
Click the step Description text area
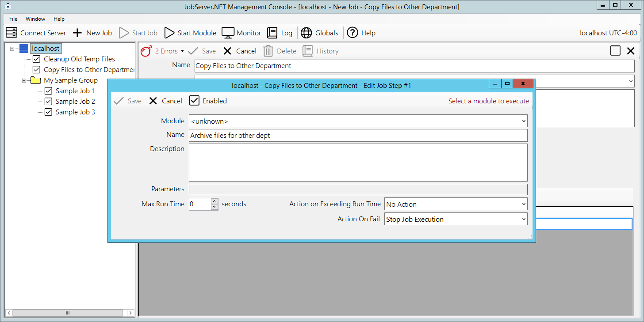click(358, 162)
